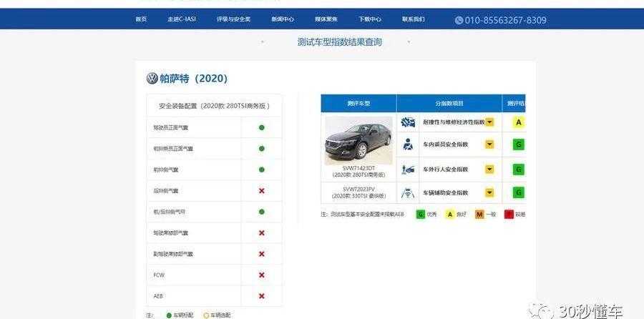Click the 后排侧气囊 label
The height and width of the screenshot is (319, 644).
pos(165,191)
